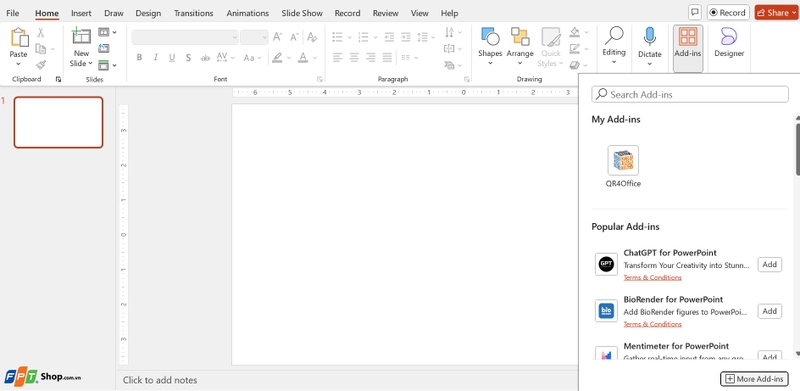Toggle Underline formatting
800x391 pixels.
point(172,58)
